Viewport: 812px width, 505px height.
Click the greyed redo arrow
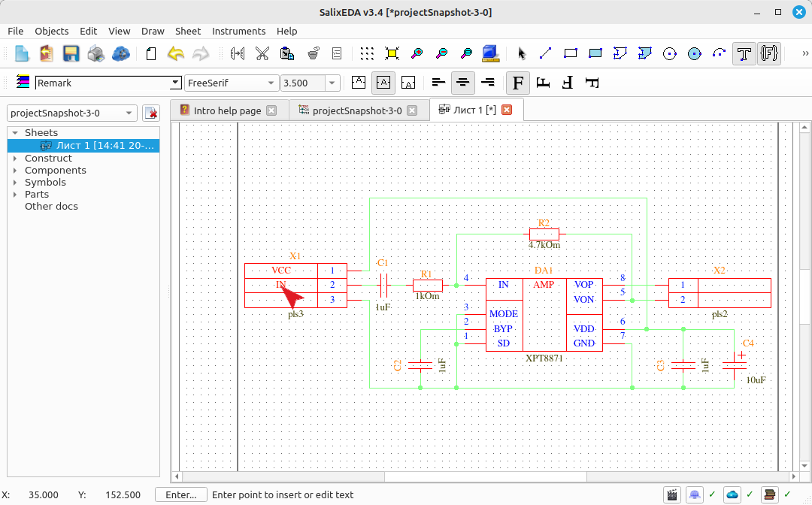201,53
